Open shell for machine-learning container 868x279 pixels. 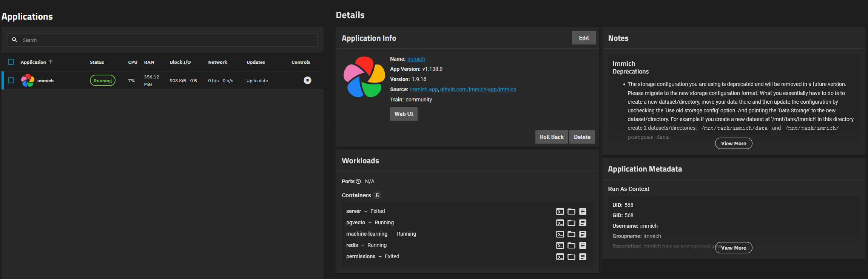(x=560, y=234)
